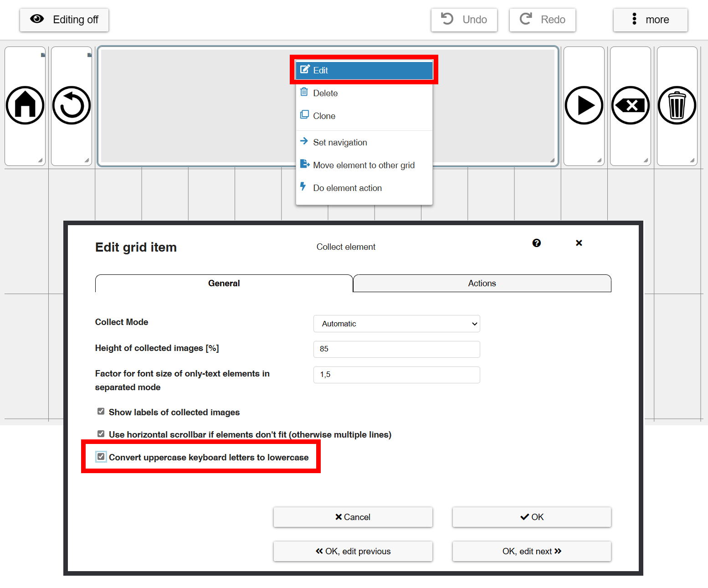Select Do element action entry
The width and height of the screenshot is (708, 588).
pyautogui.click(x=364, y=188)
